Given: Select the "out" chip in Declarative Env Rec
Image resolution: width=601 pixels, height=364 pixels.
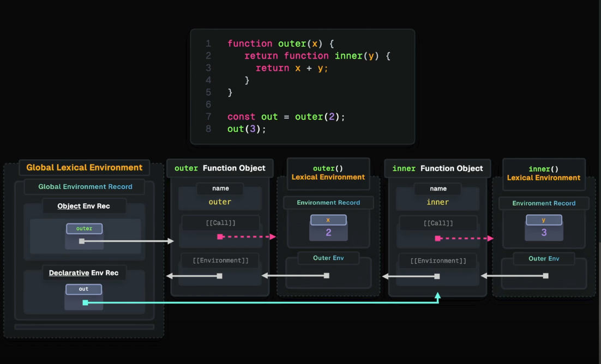Looking at the screenshot, I should [x=83, y=289].
